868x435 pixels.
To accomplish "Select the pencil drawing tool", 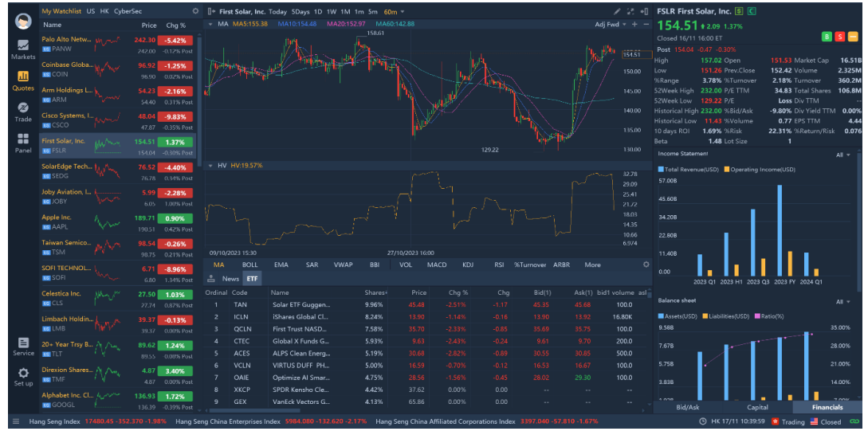I will click(617, 11).
